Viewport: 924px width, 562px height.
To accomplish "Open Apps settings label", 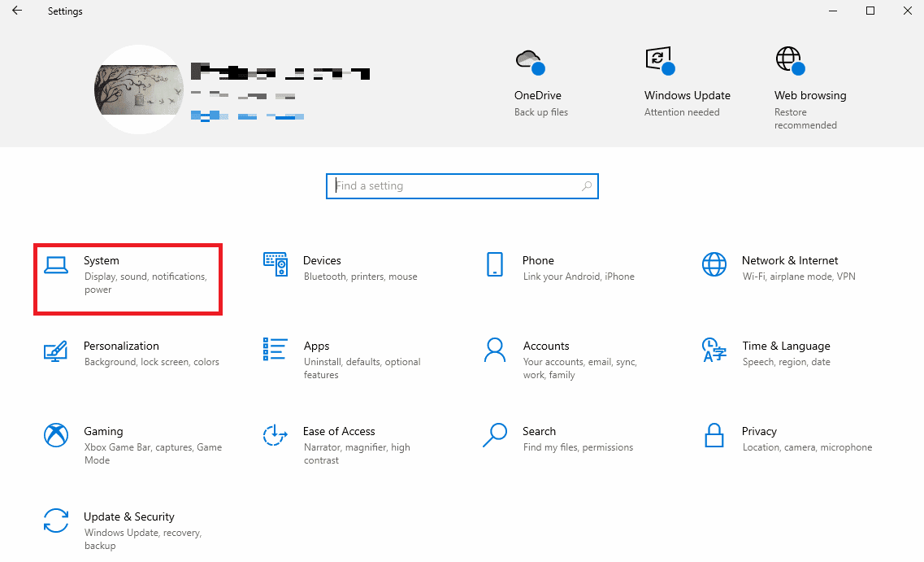I will 316,346.
